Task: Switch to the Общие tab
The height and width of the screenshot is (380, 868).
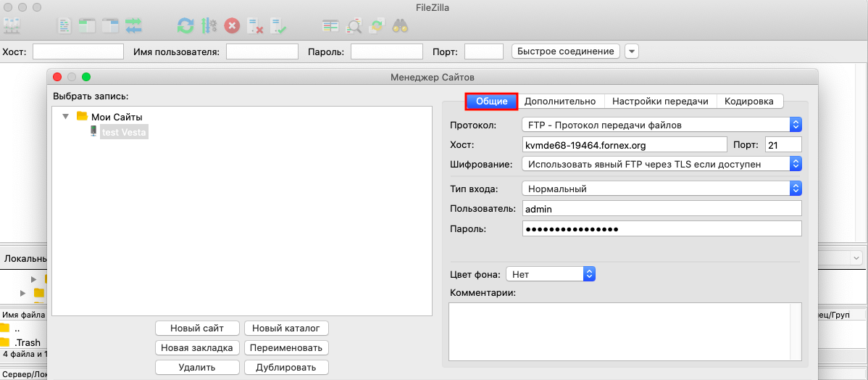Action: 491,102
